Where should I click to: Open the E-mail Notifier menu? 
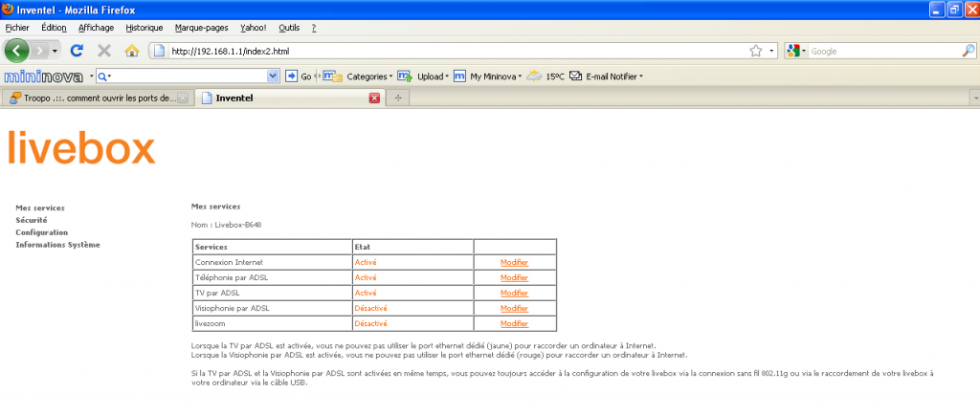tap(606, 76)
